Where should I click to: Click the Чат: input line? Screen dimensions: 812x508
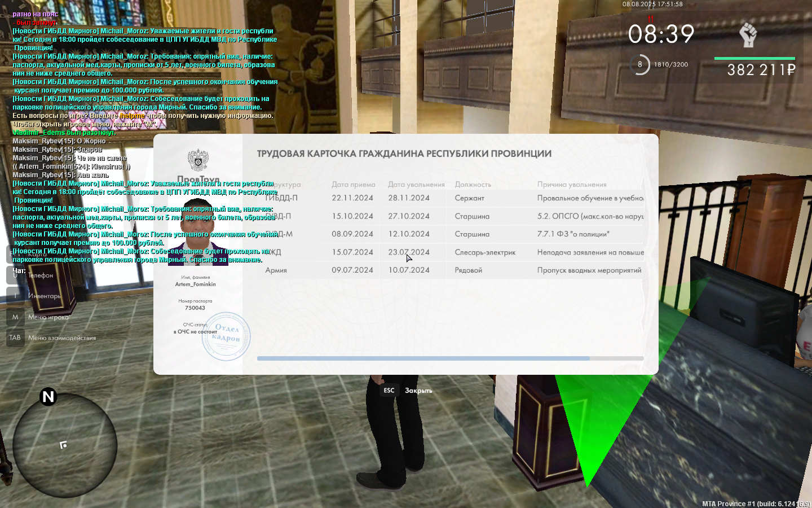click(19, 271)
